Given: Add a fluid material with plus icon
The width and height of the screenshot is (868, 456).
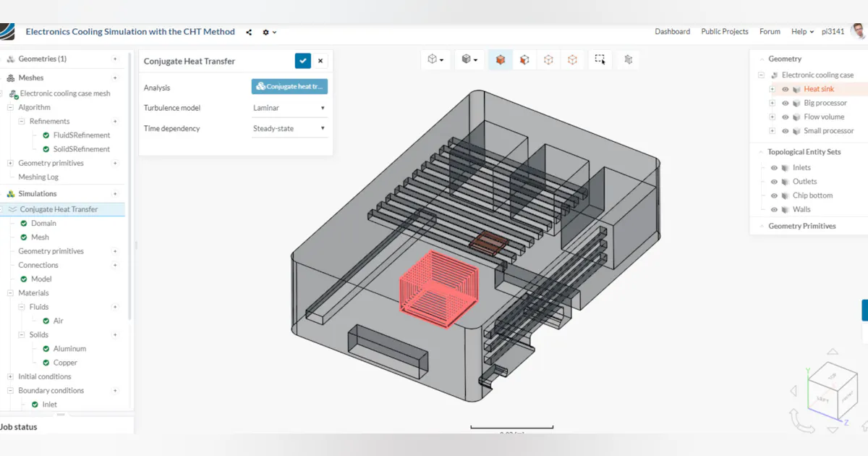Looking at the screenshot, I should coord(115,307).
